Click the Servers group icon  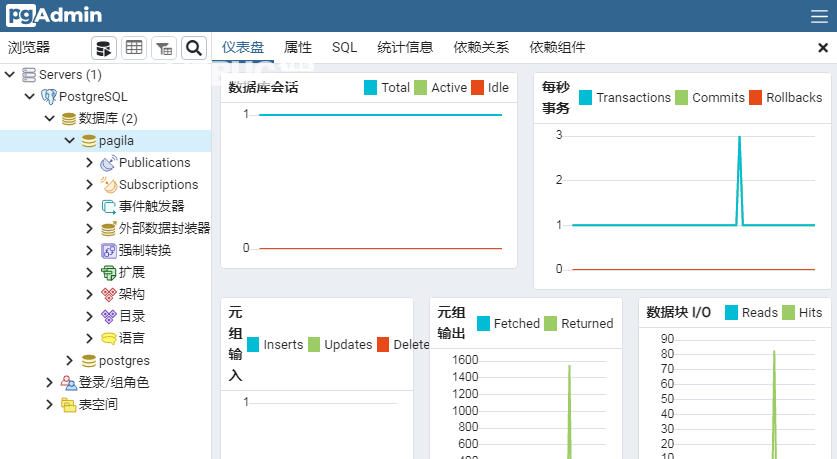(x=29, y=75)
